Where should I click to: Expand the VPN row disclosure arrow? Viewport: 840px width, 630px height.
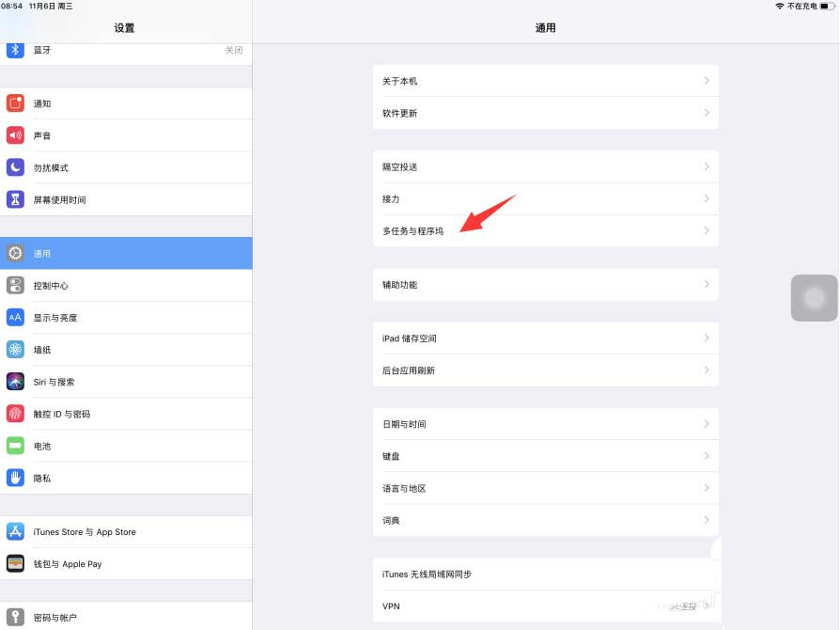(707, 606)
